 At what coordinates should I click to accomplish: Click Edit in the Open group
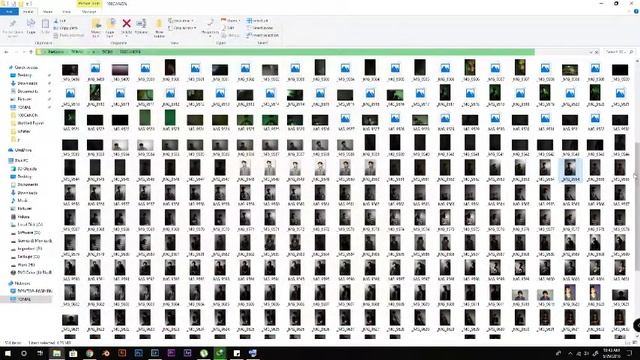228,28
